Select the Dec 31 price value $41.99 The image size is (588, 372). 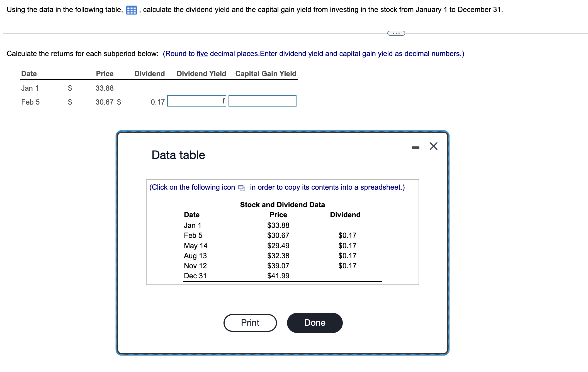point(278,276)
